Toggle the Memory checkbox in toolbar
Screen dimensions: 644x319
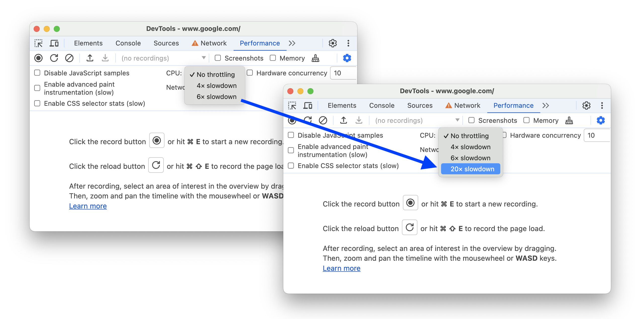(x=526, y=120)
